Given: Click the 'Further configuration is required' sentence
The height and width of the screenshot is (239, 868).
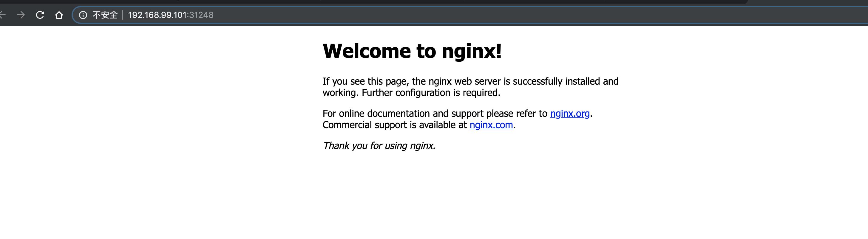Looking at the screenshot, I should (431, 93).
